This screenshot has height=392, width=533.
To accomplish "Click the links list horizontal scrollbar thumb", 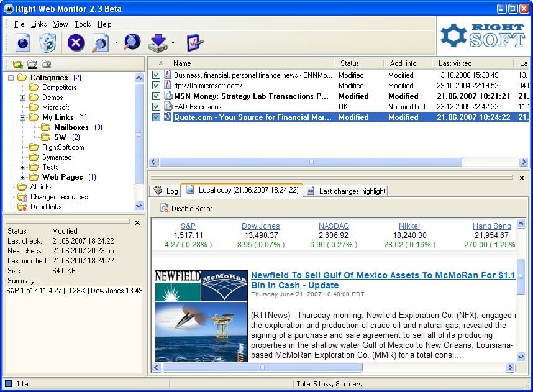I will (311, 162).
